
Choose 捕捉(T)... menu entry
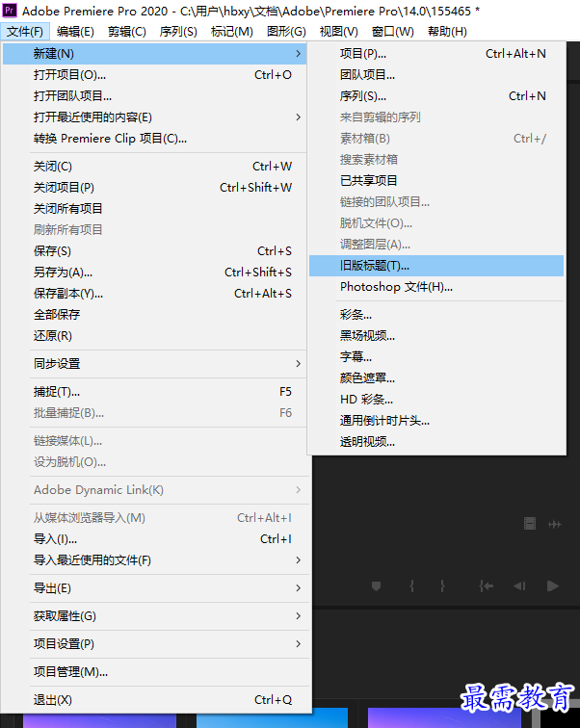(155, 392)
